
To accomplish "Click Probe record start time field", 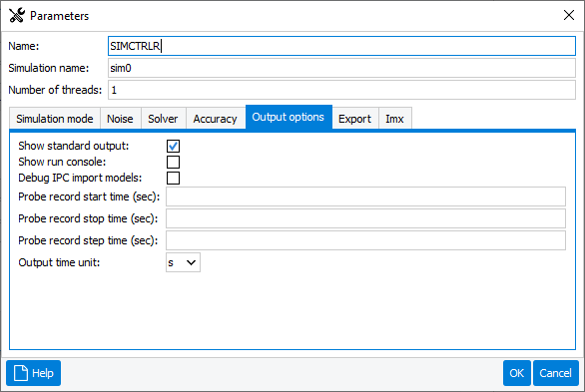I will (x=365, y=196).
